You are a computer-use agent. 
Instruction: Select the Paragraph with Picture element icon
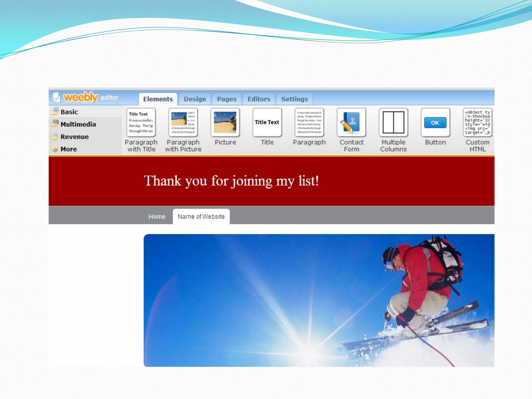[x=183, y=122]
